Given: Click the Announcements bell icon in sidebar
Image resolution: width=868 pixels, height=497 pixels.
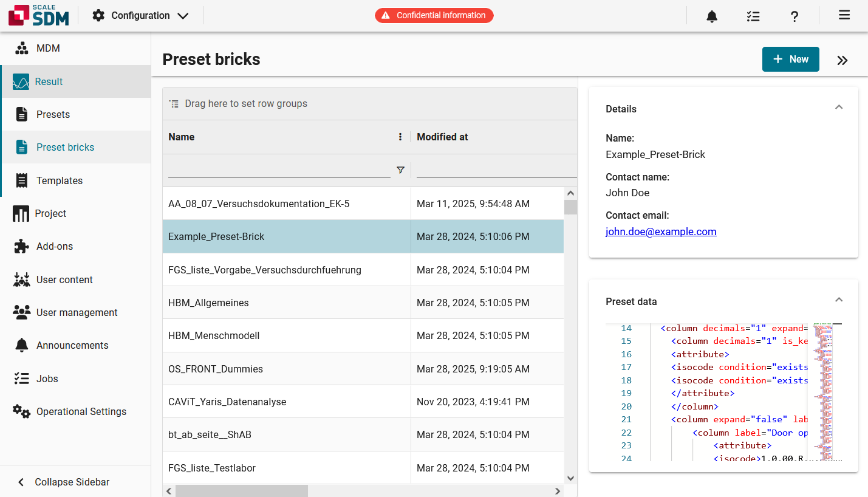Looking at the screenshot, I should [22, 345].
